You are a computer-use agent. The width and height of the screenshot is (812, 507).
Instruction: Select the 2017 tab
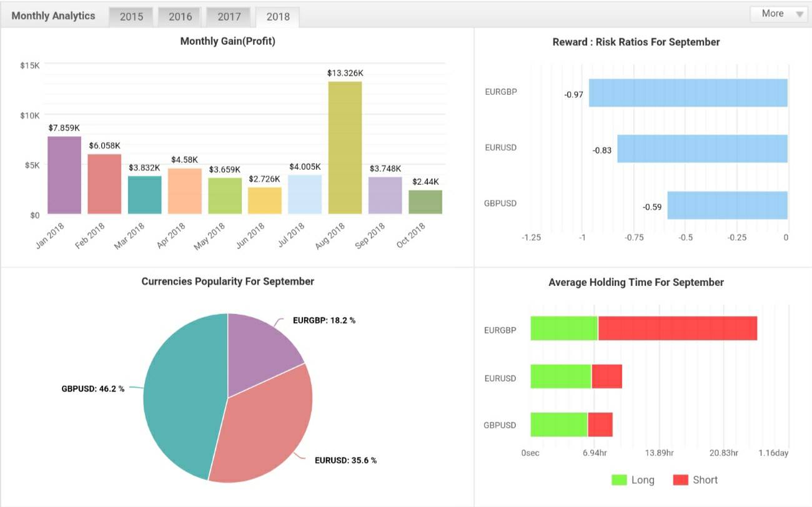point(229,17)
